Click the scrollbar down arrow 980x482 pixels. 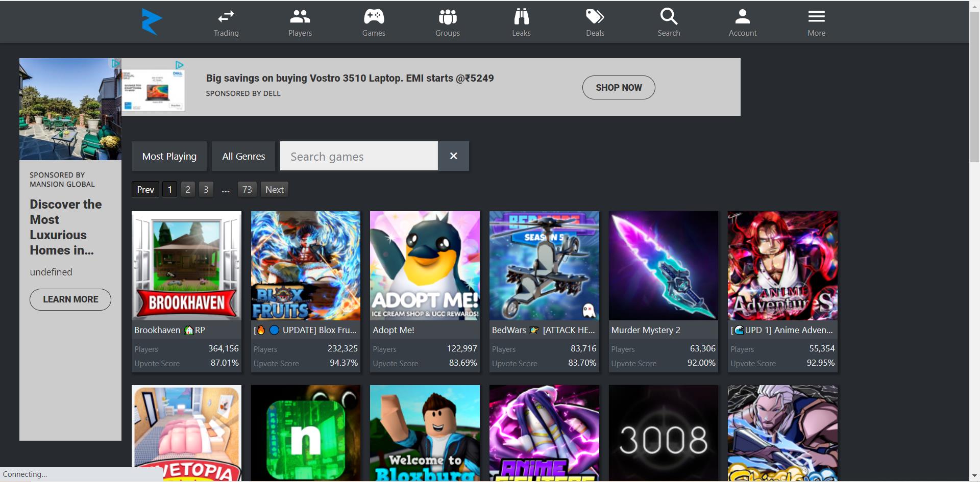point(974,476)
